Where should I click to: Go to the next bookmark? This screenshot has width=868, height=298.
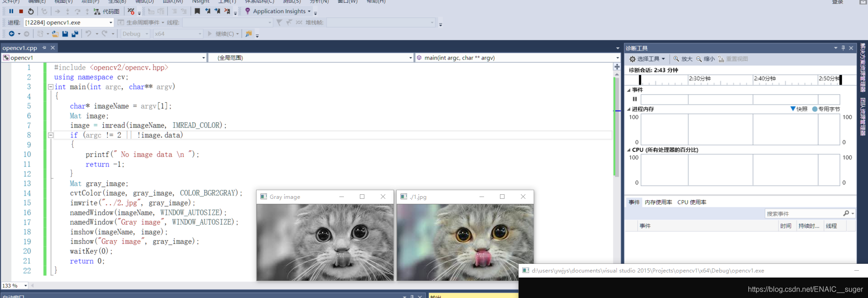pos(217,11)
